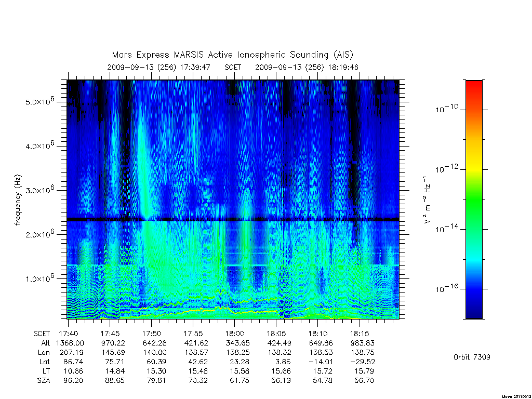Click the 'SCET' row label below the plot

(x=42, y=334)
